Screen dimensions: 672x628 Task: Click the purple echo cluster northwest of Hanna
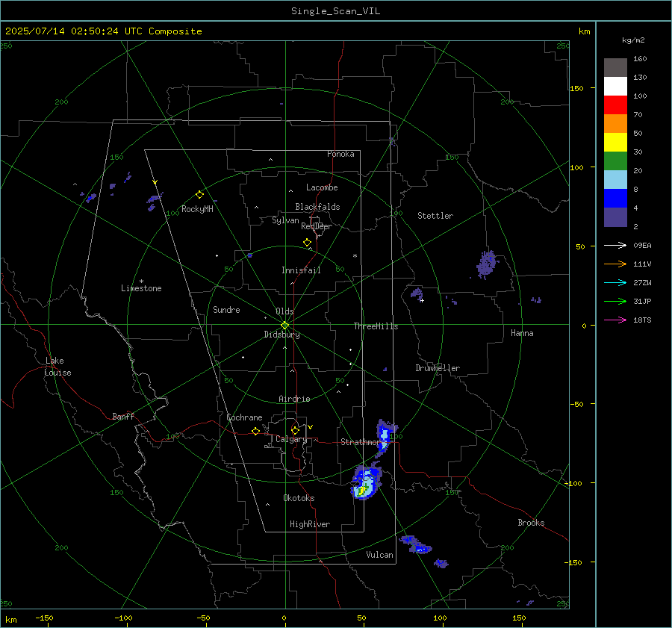[x=487, y=264]
